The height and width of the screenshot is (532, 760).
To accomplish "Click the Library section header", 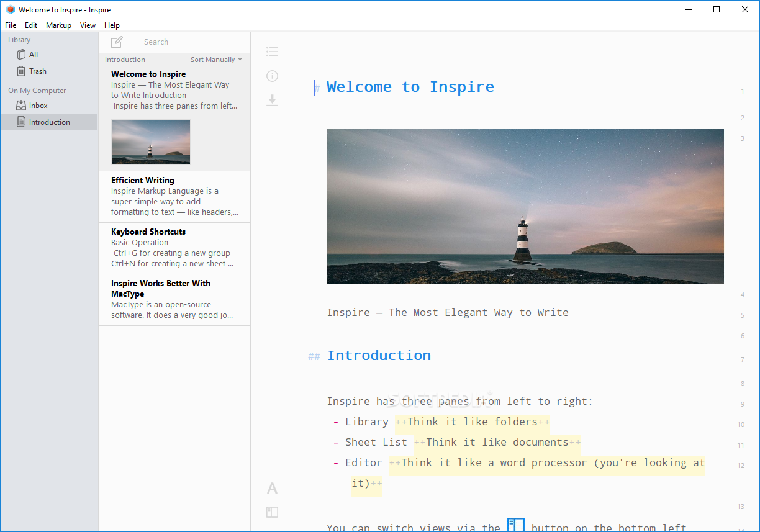I will (x=19, y=40).
